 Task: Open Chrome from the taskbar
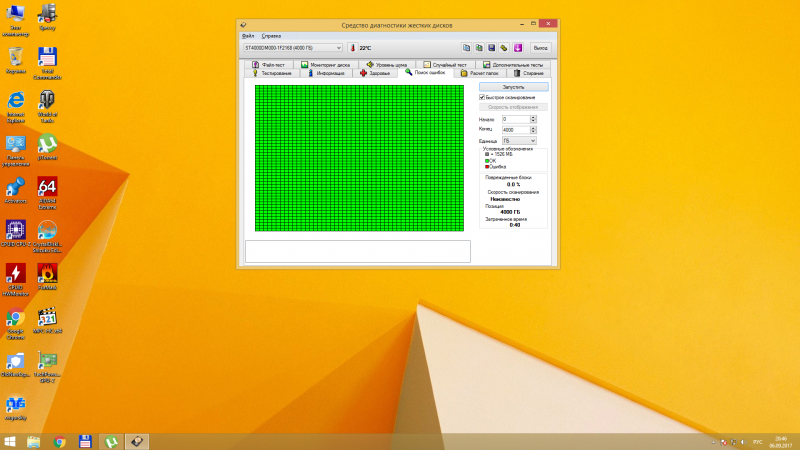coord(60,442)
